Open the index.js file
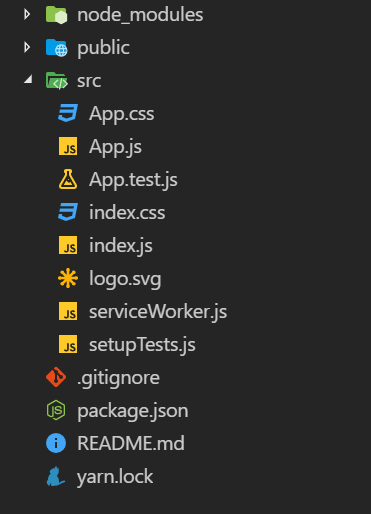This screenshot has width=371, height=514. pyautogui.click(x=121, y=246)
